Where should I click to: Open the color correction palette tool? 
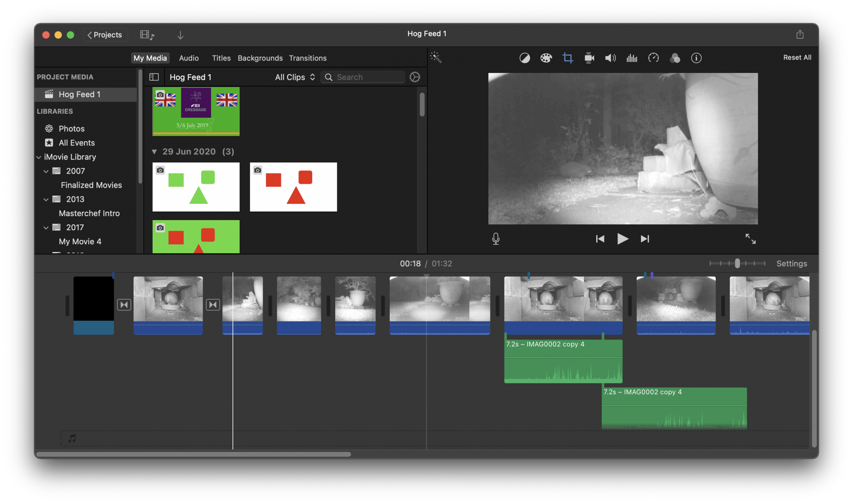click(x=546, y=58)
